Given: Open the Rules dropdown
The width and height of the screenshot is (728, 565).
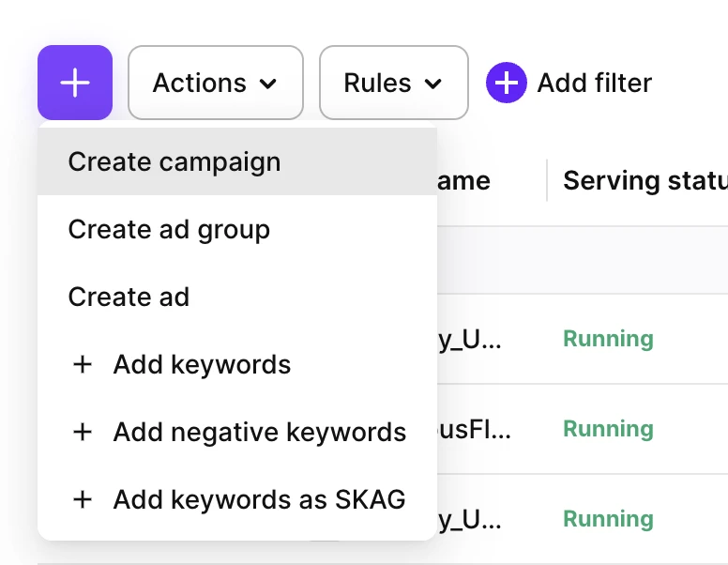Looking at the screenshot, I should [x=394, y=83].
